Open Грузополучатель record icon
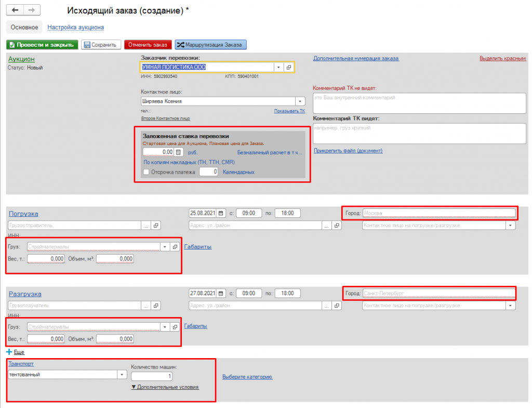This screenshot has height=408, width=532. (x=156, y=306)
